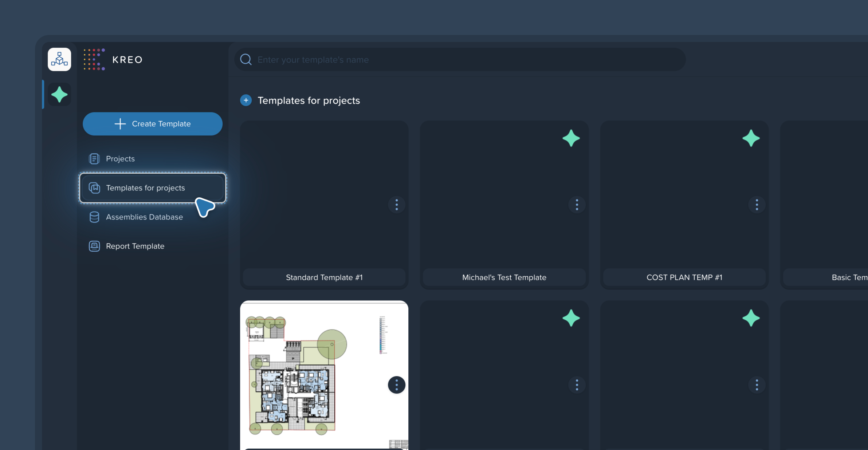Select Templates for projects menu item
Screen dimensions: 868x450
click(145, 188)
